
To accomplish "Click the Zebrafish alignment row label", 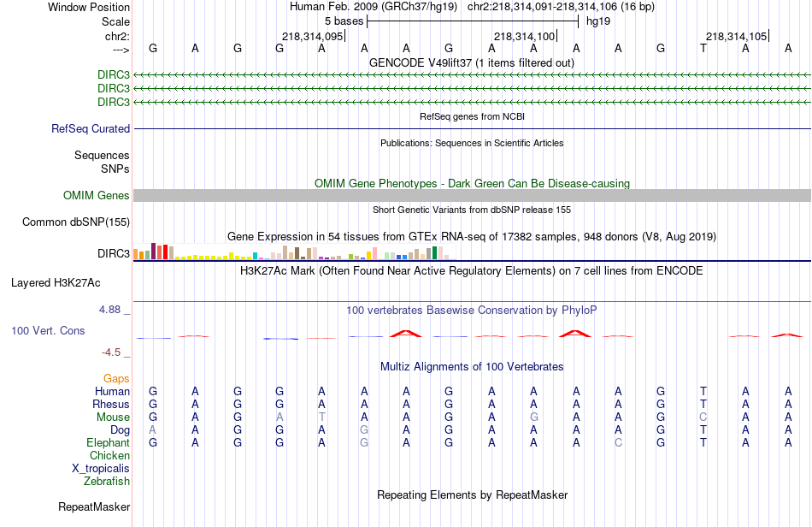I will (x=107, y=482).
